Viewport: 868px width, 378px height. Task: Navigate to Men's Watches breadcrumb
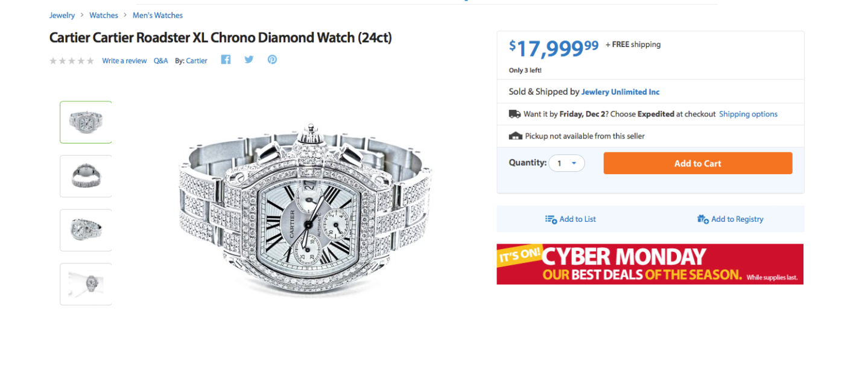[157, 15]
